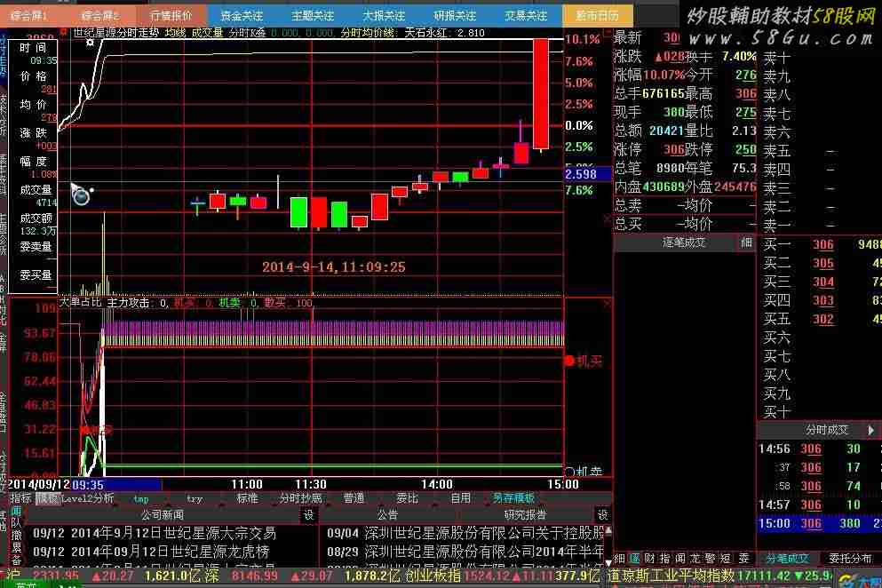Image resolution: width=882 pixels, height=588 pixels.
Task: Select the try template
Action: coord(194,498)
